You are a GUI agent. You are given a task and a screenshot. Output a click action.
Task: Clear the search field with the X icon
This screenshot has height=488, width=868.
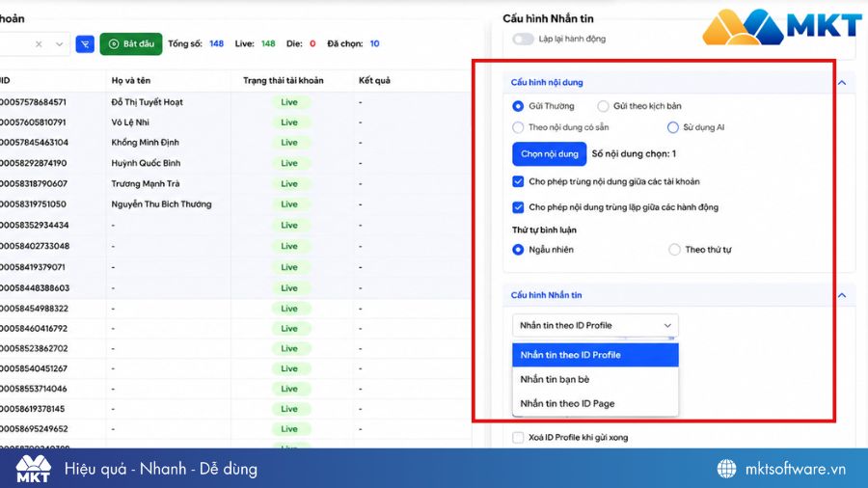39,44
